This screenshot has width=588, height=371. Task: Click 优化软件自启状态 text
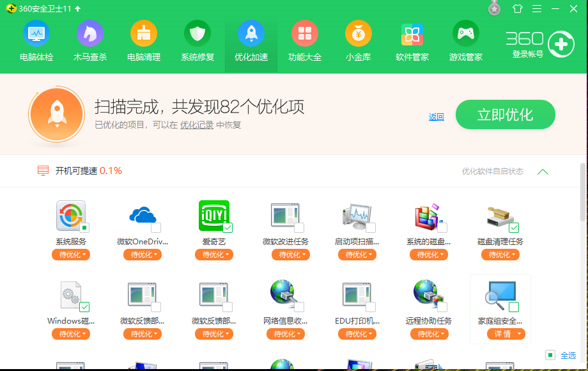coord(492,171)
